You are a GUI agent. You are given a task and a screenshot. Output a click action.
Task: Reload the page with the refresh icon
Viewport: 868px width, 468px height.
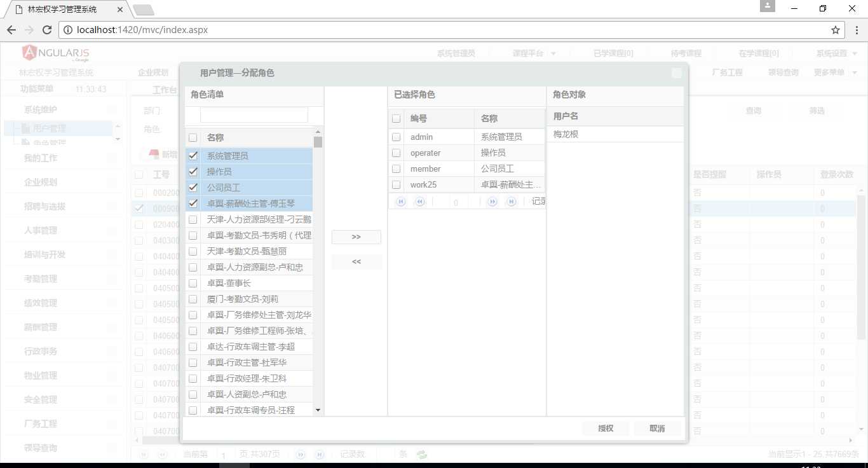coord(47,30)
